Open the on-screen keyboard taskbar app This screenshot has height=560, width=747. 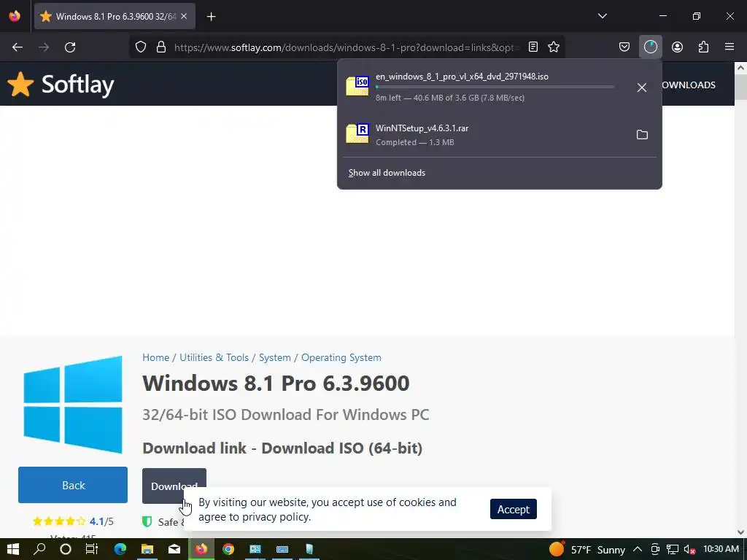[282, 549]
